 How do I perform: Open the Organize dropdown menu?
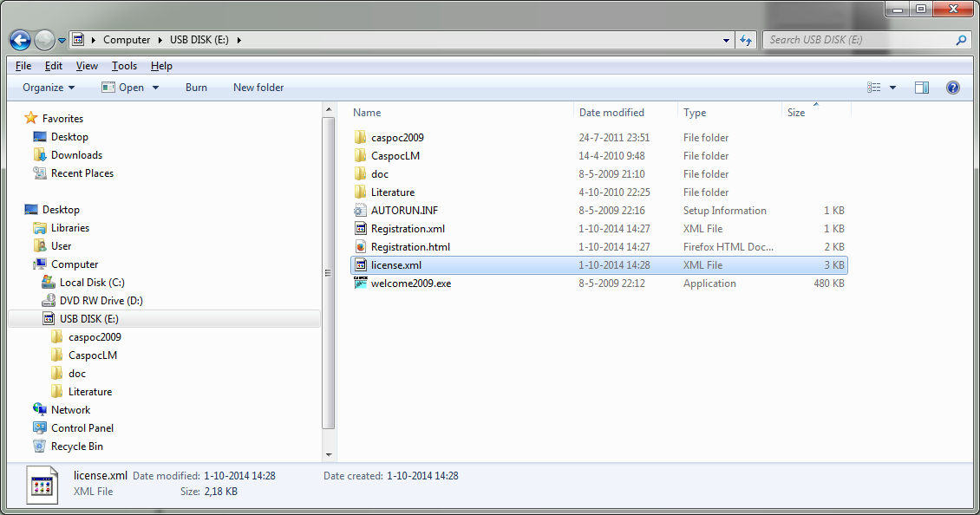click(49, 88)
